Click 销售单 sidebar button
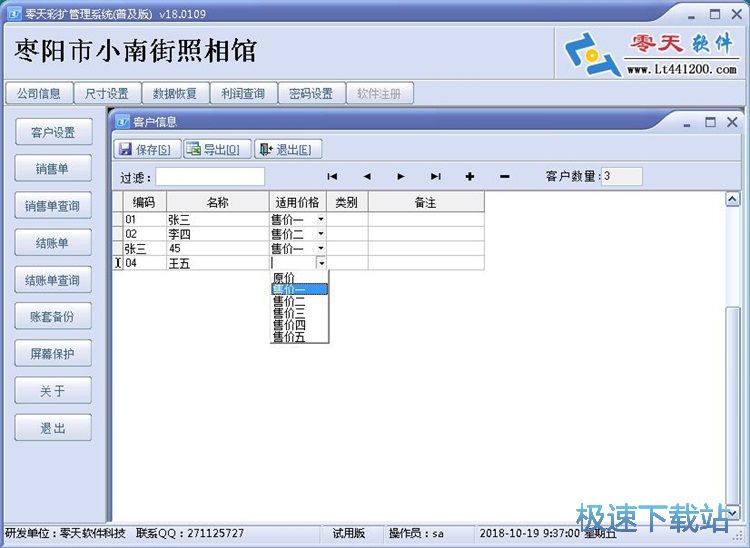This screenshot has height=548, width=750. click(53, 168)
